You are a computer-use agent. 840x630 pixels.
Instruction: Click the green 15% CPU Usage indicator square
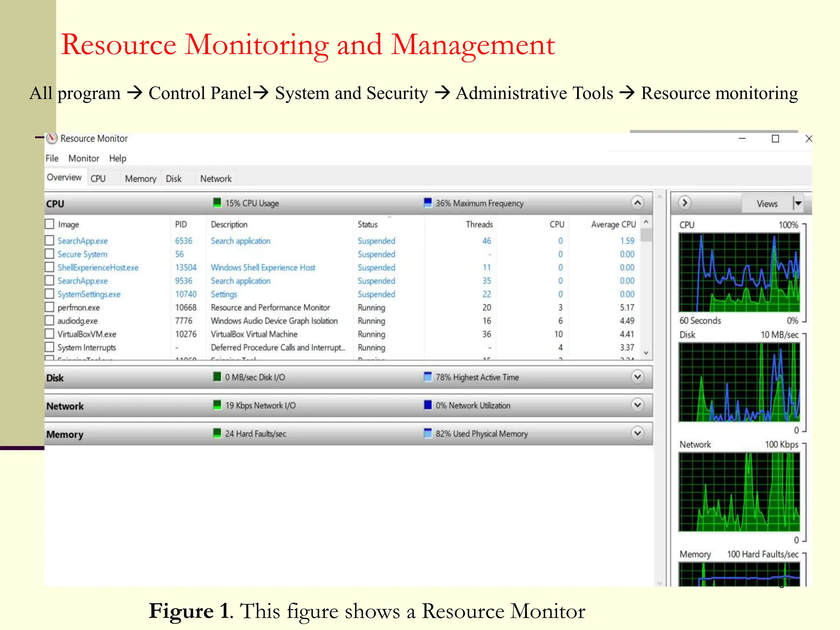(217, 203)
